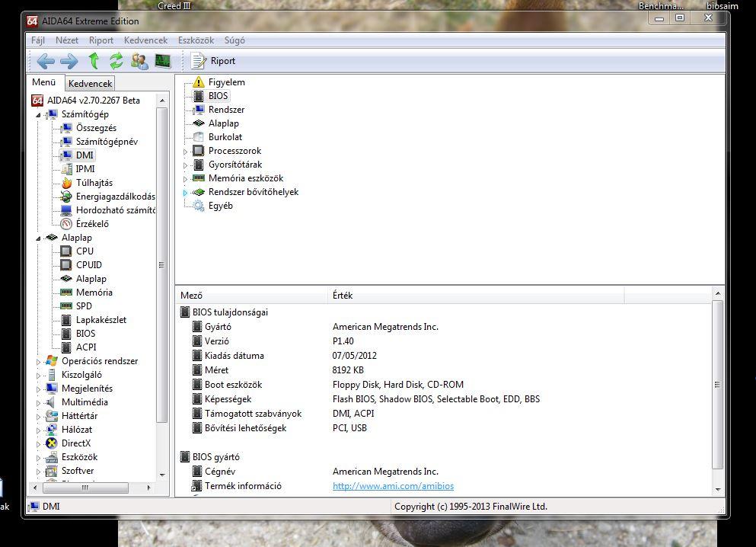Select the IPMI icon in tree
The image size is (756, 547).
[66, 169]
